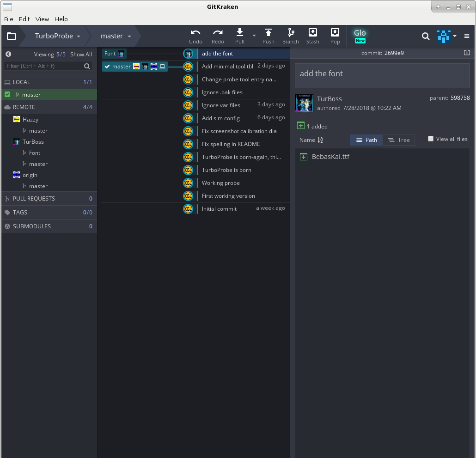This screenshot has width=476, height=458.
Task: Click the Font branch label in graph
Action: pos(114,54)
